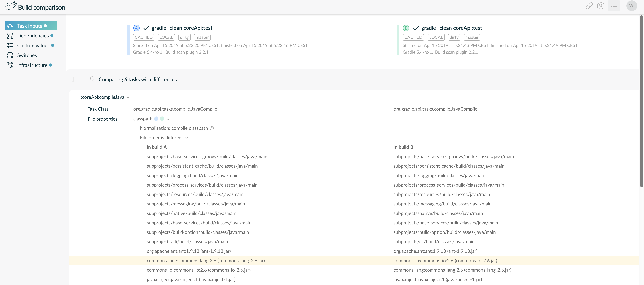Click build A circle badge
Screen dimensions: 644x285
(x=136, y=28)
